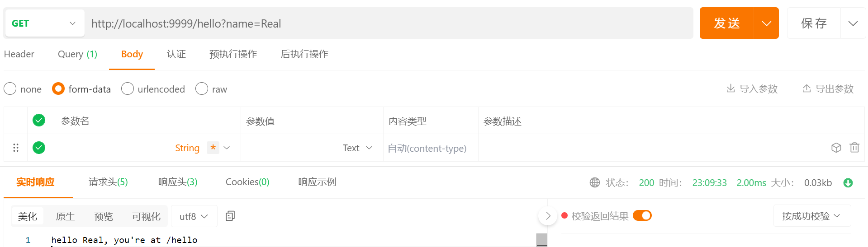Screen dimensions: 868x247
Task: Open the Cookies(0) response tab
Action: [247, 182]
